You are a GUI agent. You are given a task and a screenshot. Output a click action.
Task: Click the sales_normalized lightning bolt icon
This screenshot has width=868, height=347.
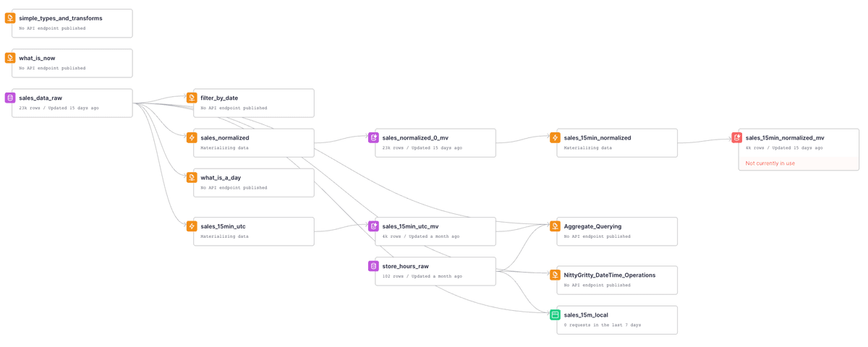click(x=192, y=137)
